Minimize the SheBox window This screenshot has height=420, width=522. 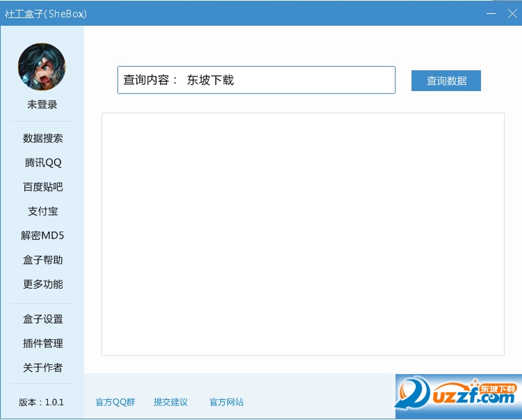coord(491,14)
